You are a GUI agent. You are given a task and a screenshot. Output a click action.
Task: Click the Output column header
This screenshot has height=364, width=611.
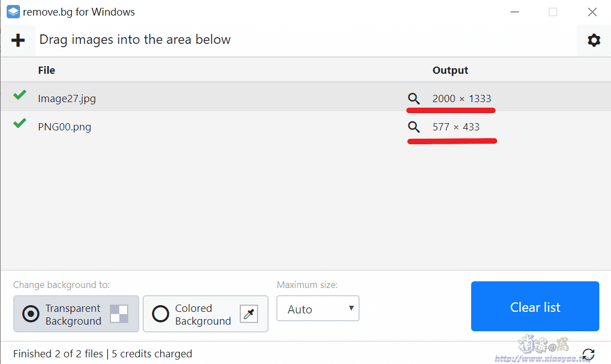pyautogui.click(x=450, y=70)
